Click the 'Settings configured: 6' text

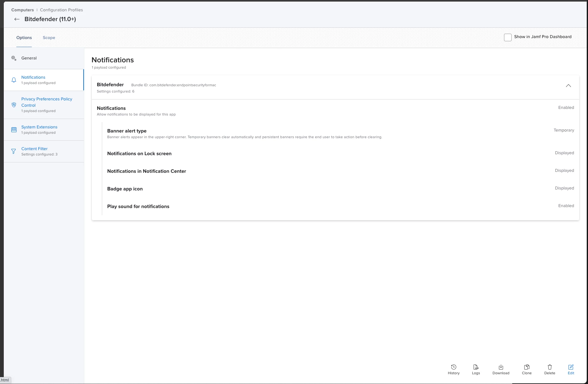point(115,91)
